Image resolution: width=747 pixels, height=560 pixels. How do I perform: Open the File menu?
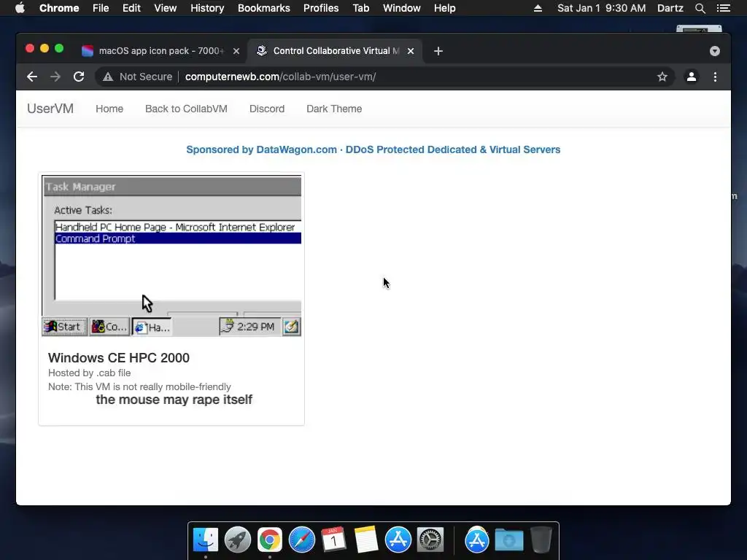(x=101, y=8)
